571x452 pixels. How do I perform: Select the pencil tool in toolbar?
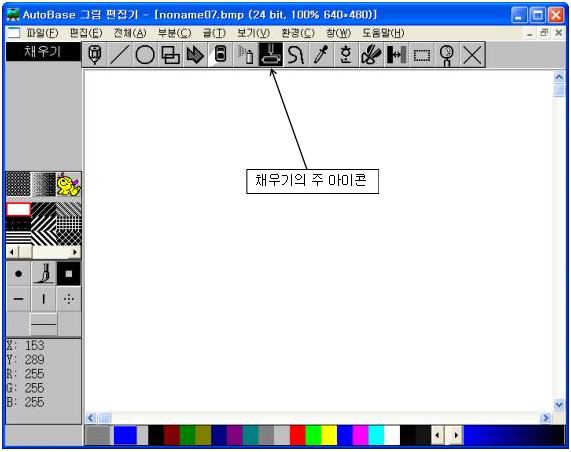[95, 55]
